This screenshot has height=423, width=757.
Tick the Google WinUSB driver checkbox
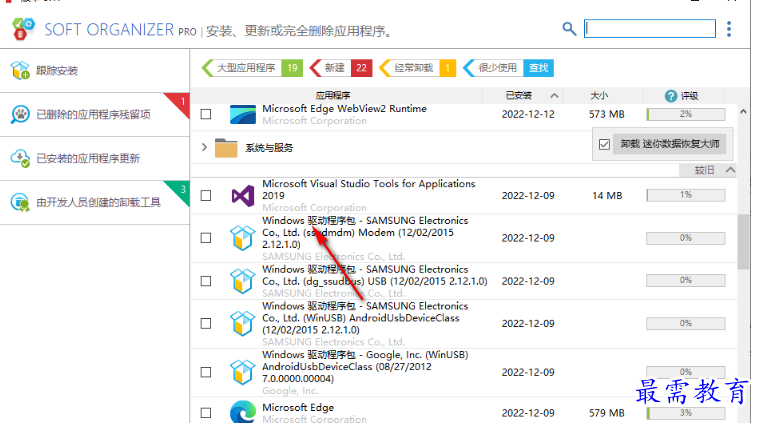[x=206, y=372]
